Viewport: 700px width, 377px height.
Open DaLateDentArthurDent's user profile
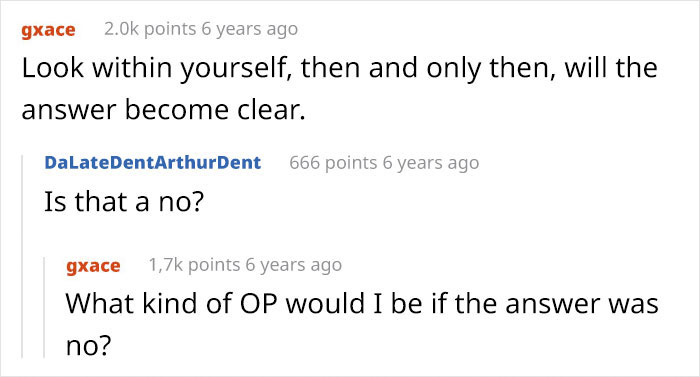coord(152,163)
